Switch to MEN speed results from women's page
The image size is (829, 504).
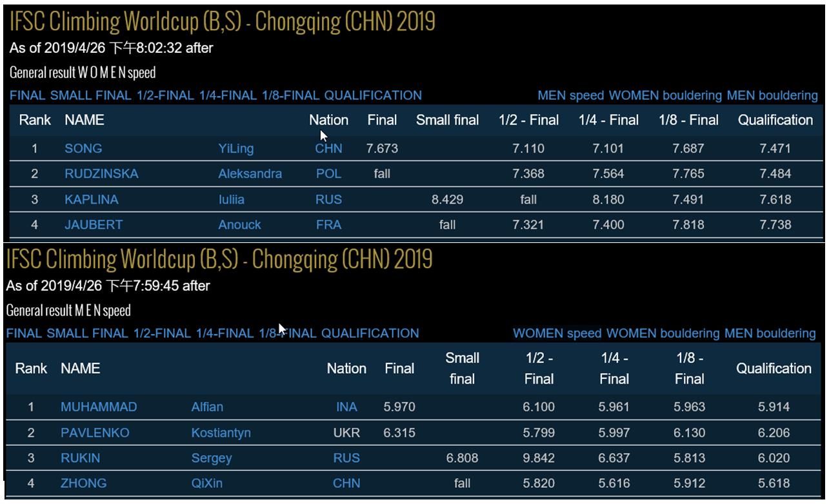click(x=571, y=95)
